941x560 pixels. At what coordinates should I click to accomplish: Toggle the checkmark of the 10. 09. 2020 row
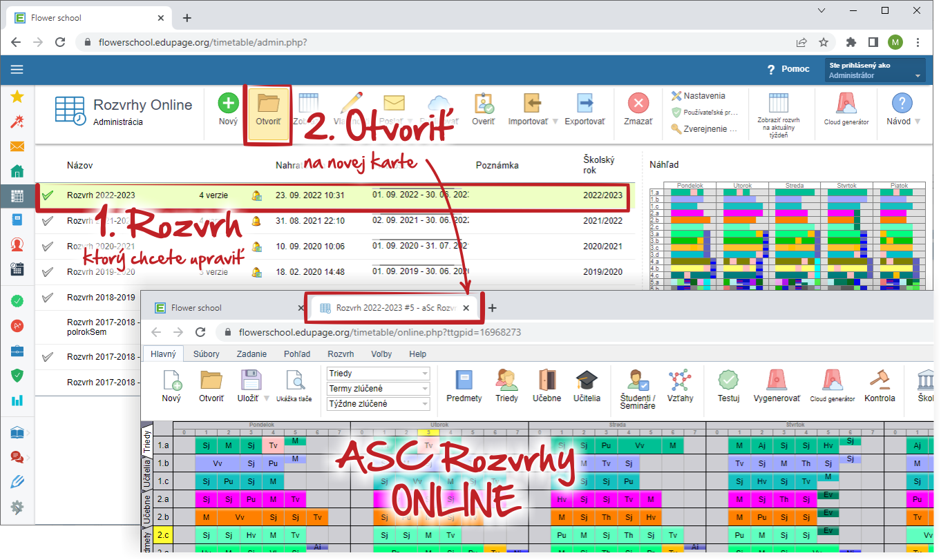[47, 246]
